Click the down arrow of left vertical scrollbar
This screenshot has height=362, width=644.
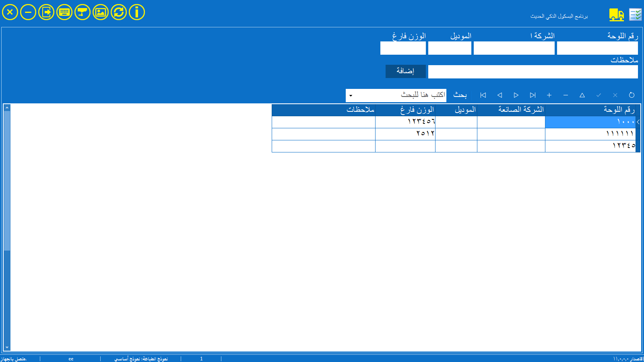7,348
